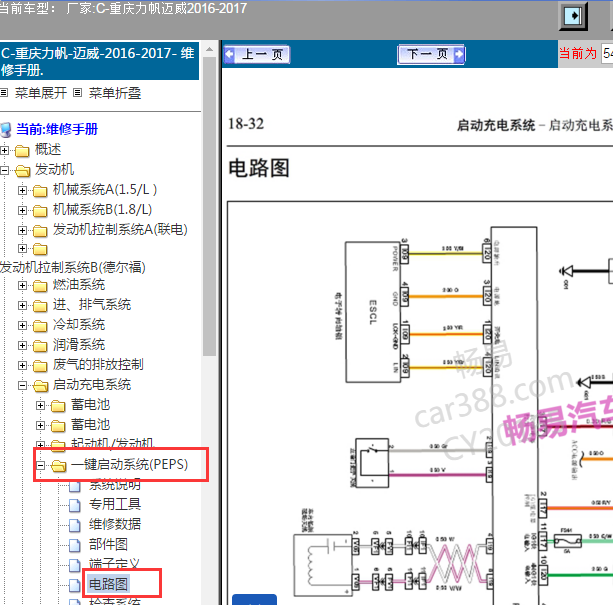The height and width of the screenshot is (605, 613).
Task: Click the previous page button 上一页
Action: click(256, 54)
